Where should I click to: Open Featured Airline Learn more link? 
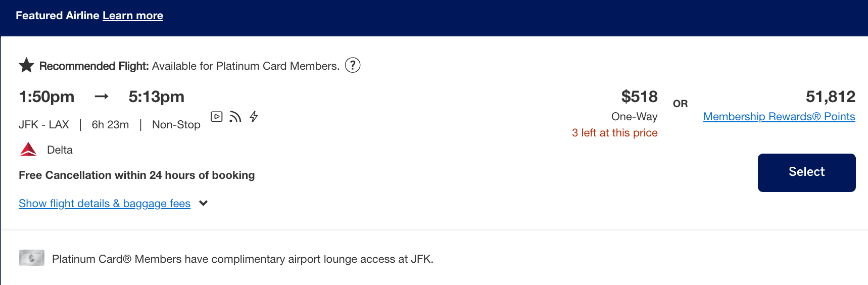[x=133, y=16]
